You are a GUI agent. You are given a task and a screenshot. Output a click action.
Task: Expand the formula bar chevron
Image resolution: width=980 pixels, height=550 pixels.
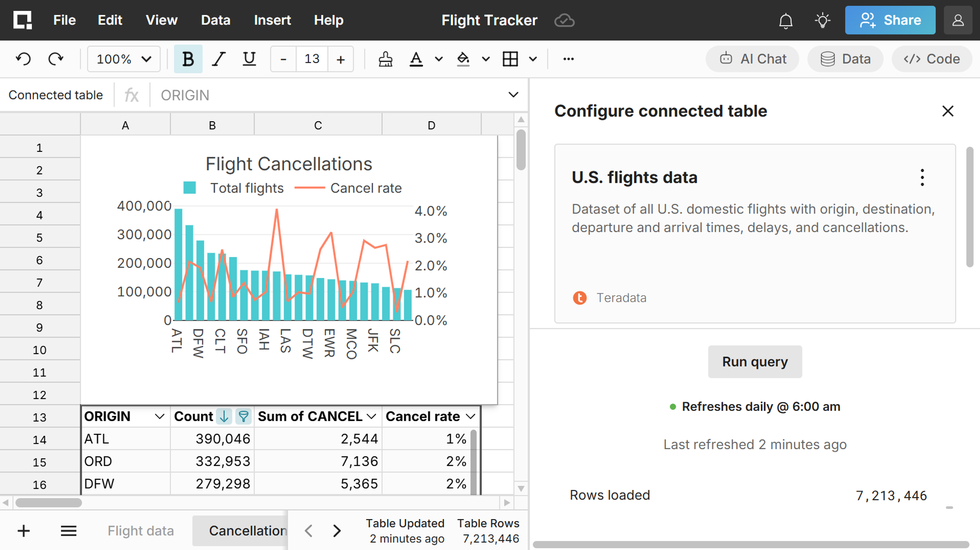click(513, 95)
